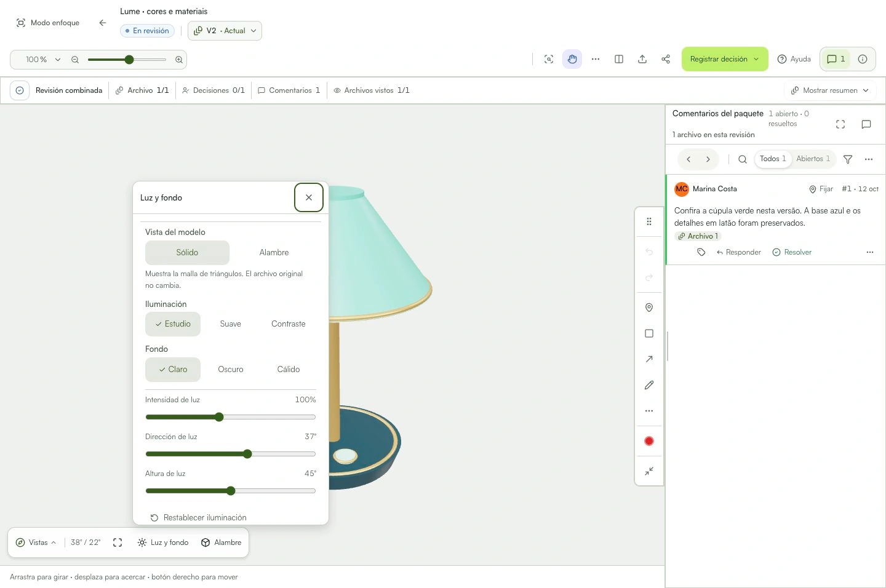Select the hand pan tool
This screenshot has height=588, width=886.
pos(572,59)
